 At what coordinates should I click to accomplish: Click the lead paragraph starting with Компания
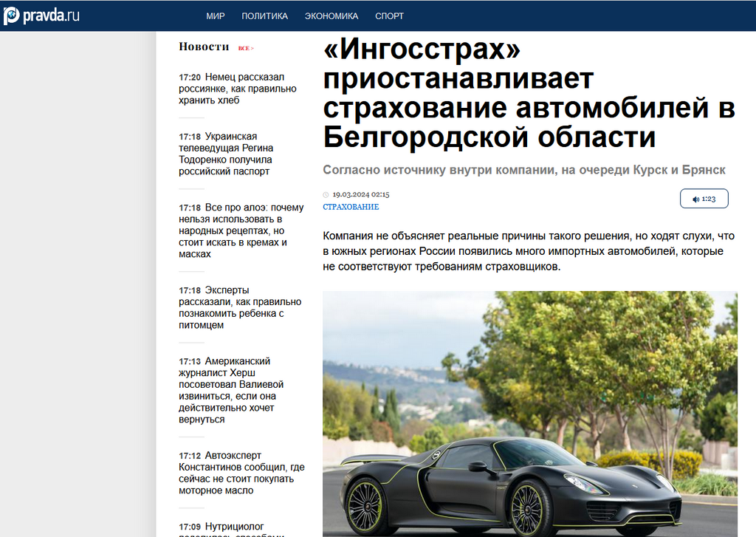point(529,251)
